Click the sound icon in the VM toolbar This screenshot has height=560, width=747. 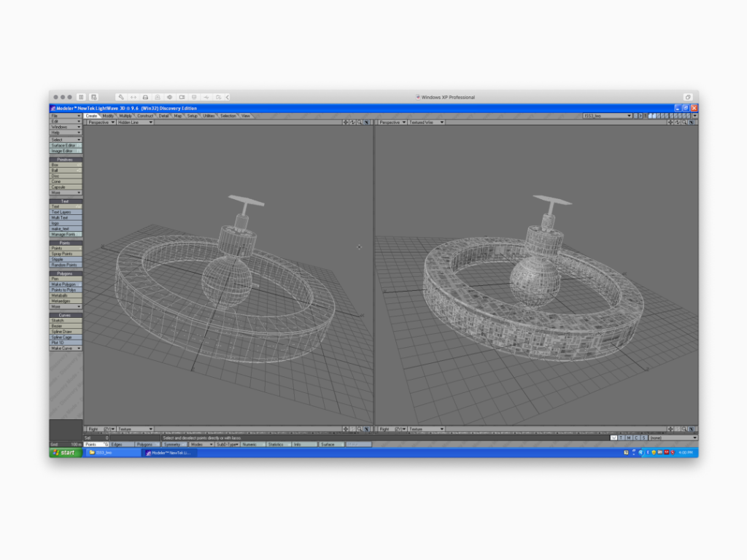(169, 97)
